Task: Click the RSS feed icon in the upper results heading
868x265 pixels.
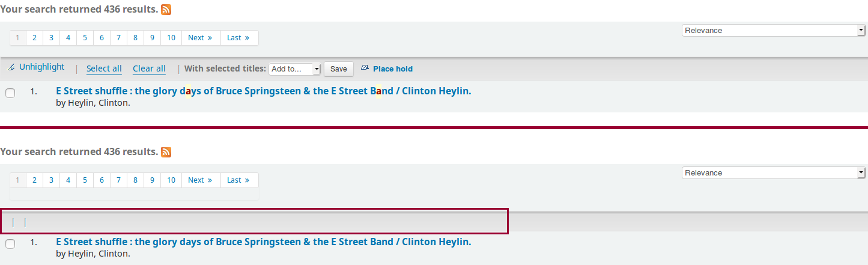Action: [x=166, y=10]
